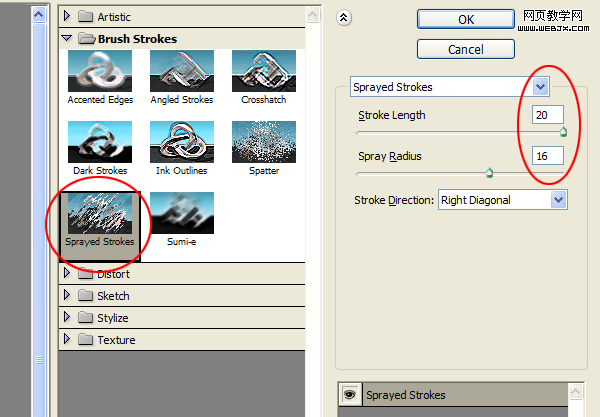Click the Stylize folder icon
Image resolution: width=600 pixels, height=417 pixels.
pos(85,318)
